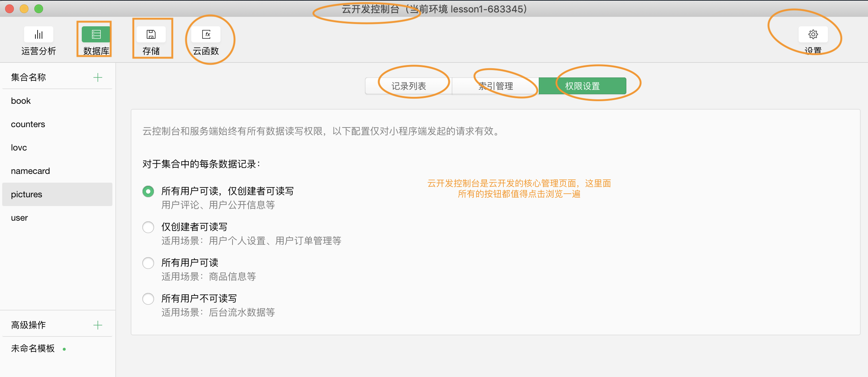Image resolution: width=868 pixels, height=377 pixels.
Task: Click the green macOS fullscreen button
Action: [39, 9]
